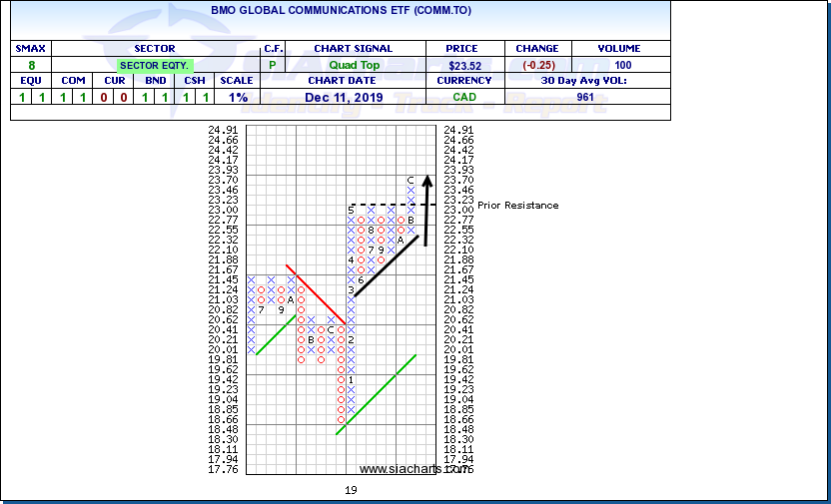Open the www.siacharts.com link
This screenshot has width=831, height=504.
[x=414, y=469]
